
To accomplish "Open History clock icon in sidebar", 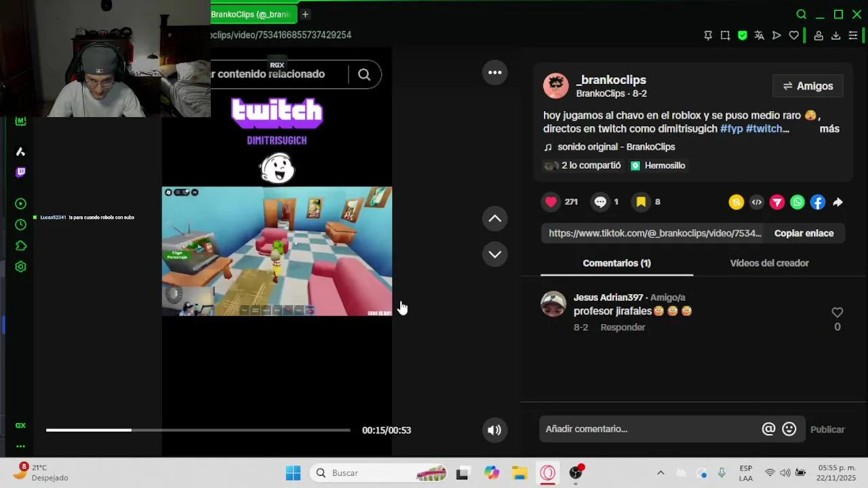I will coord(20,225).
